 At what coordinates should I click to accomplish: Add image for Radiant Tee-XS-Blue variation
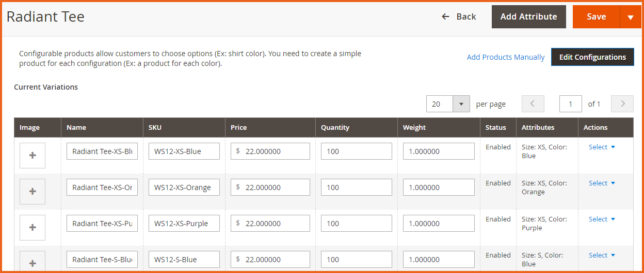pyautogui.click(x=33, y=155)
